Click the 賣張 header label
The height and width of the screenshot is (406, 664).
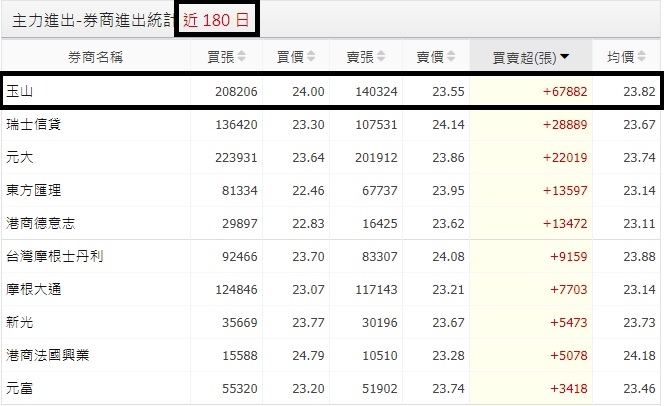click(360, 56)
